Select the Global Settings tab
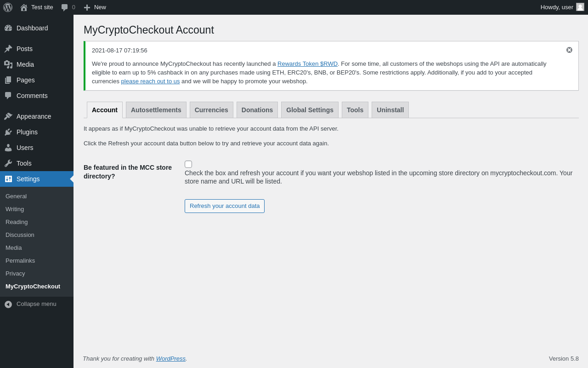This screenshot has width=588, height=368. (310, 110)
